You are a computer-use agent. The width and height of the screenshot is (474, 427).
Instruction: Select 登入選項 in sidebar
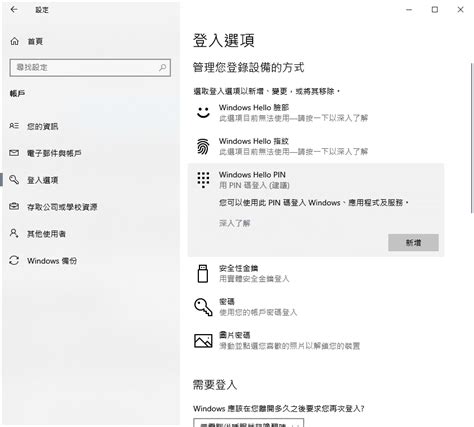[91, 180]
